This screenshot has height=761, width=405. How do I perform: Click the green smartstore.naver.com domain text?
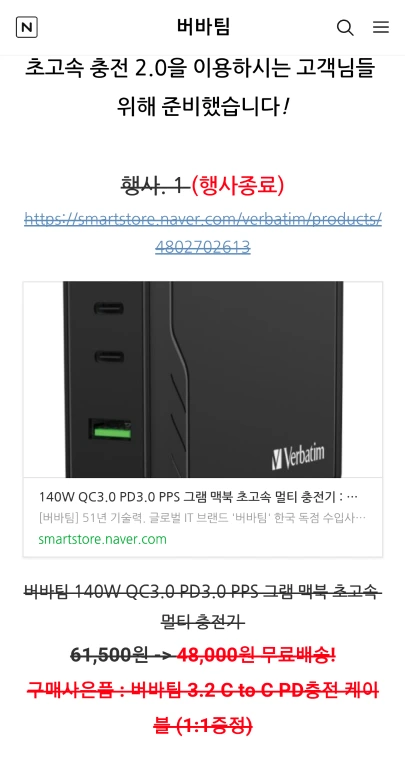102,539
